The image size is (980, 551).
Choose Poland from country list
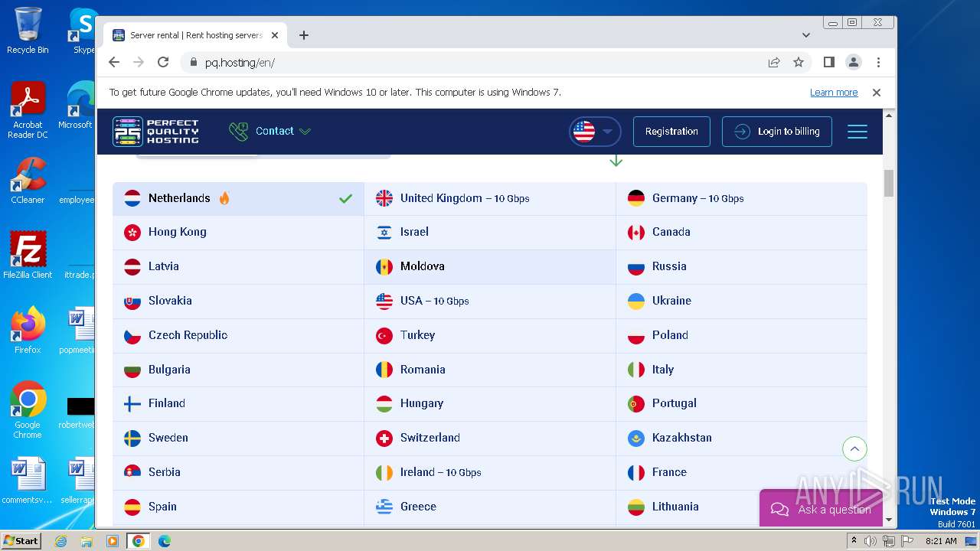742,335
